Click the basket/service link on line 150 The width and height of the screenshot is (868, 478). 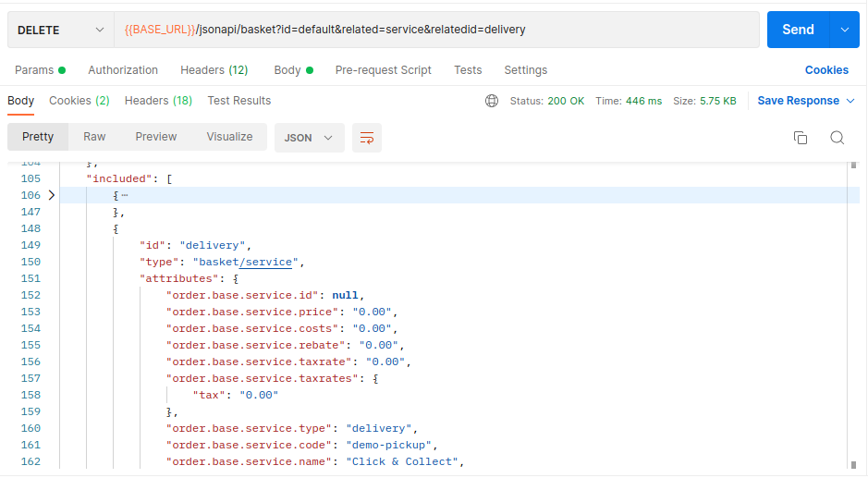(x=265, y=262)
